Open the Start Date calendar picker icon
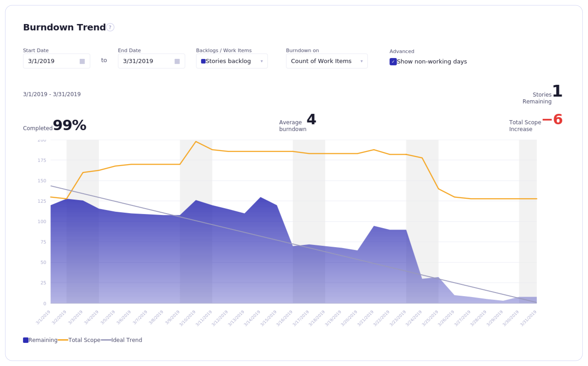 [82, 61]
